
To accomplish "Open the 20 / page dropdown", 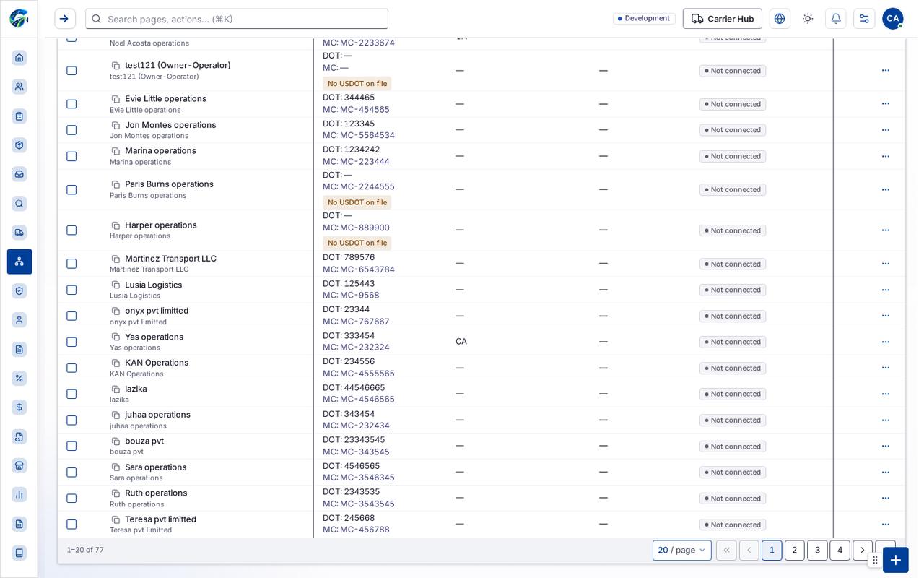I will pyautogui.click(x=682, y=551).
